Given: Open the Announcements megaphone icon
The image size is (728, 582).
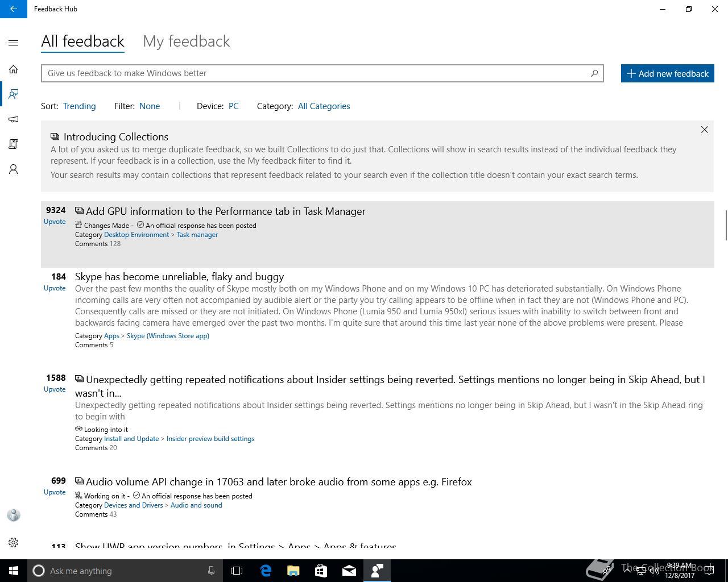Looking at the screenshot, I should [14, 119].
